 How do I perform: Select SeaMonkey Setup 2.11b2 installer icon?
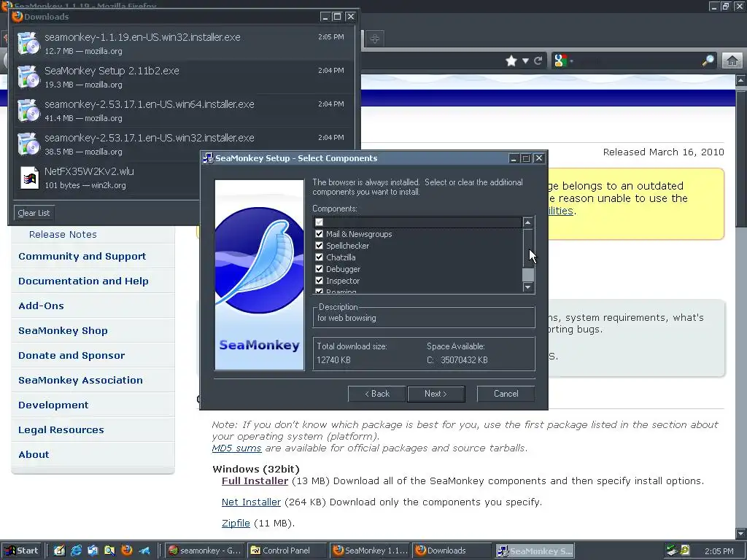click(28, 77)
